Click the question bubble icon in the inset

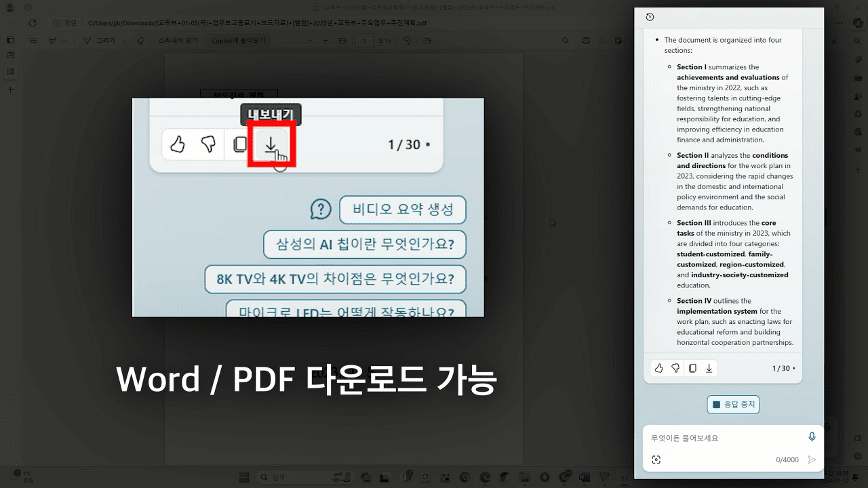tap(321, 209)
